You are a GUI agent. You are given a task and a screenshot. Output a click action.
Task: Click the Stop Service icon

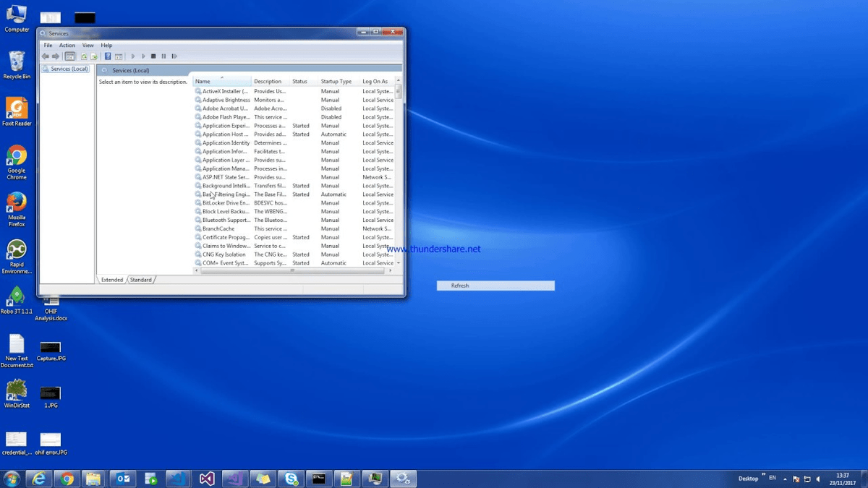[x=153, y=56]
